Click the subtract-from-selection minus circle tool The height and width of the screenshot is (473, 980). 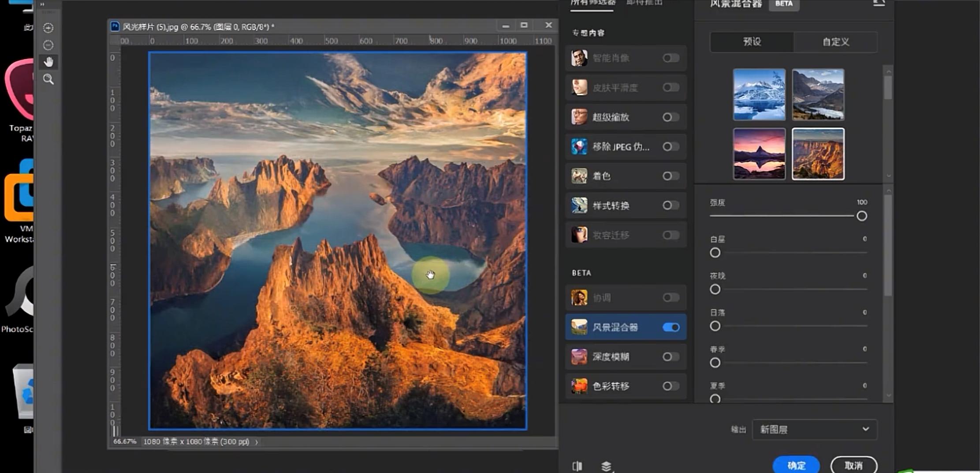pos(48,45)
